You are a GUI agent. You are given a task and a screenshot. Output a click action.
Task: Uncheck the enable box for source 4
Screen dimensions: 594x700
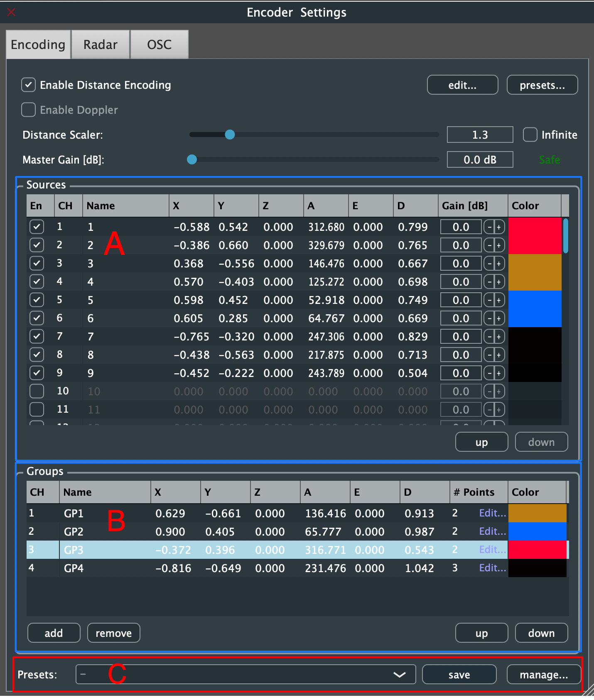point(37,282)
